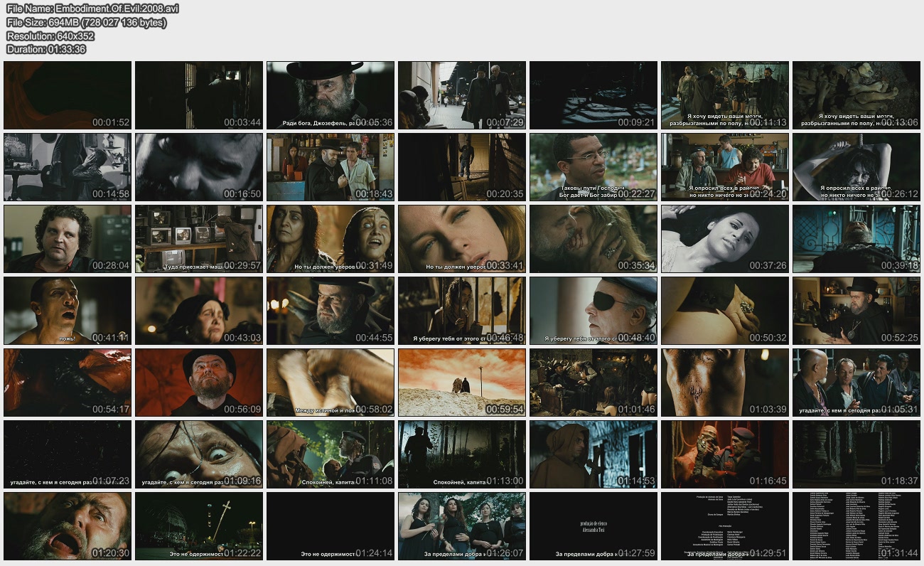Screen dimensions: 924x566
Task: Open the red-background top hat frame at 00:56:09
Action: [199, 383]
